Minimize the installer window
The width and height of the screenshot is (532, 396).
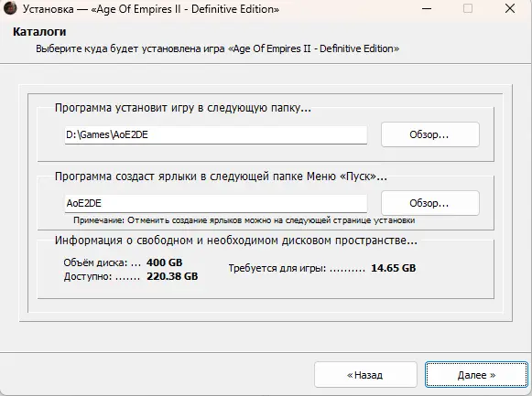click(427, 9)
